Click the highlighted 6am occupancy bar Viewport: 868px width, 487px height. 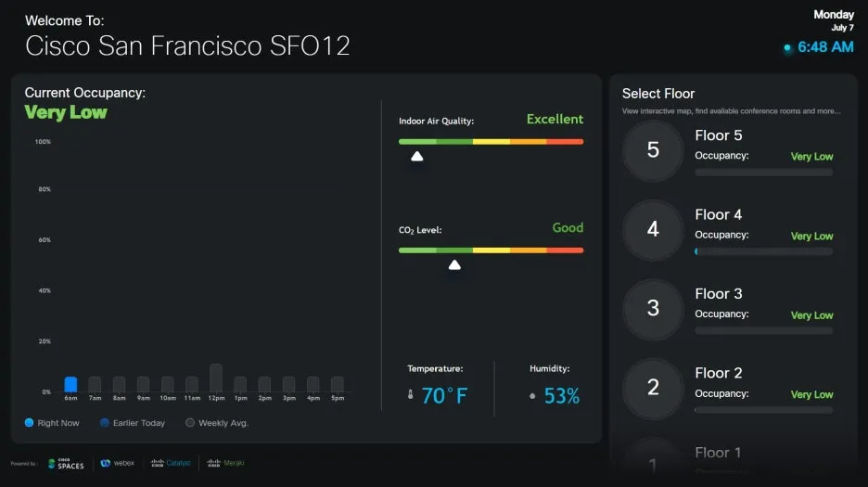tap(70, 384)
